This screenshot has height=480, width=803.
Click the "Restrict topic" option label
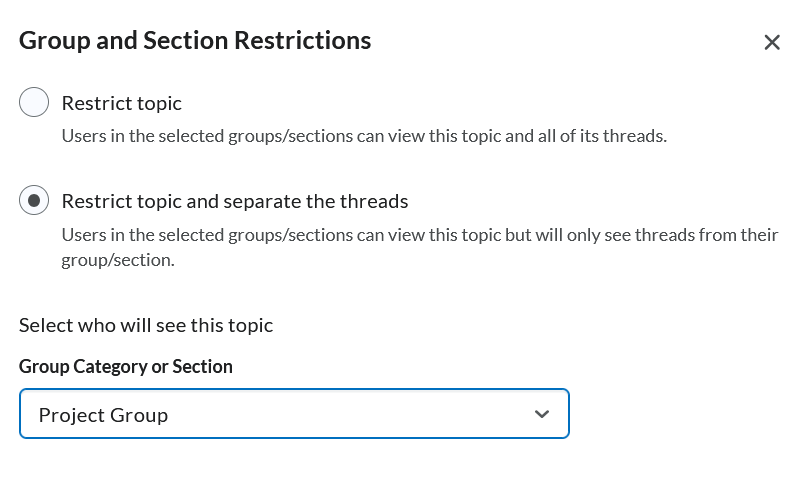122,103
